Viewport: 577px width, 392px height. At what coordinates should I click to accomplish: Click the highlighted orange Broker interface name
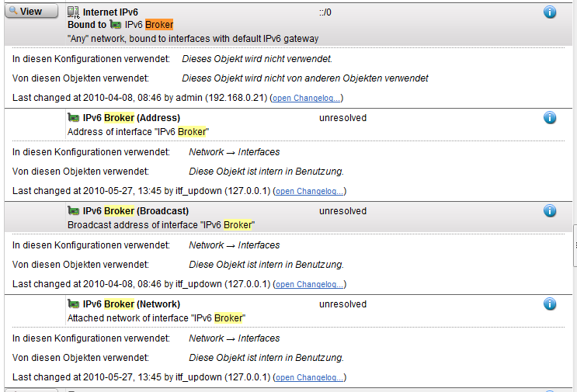click(159, 25)
